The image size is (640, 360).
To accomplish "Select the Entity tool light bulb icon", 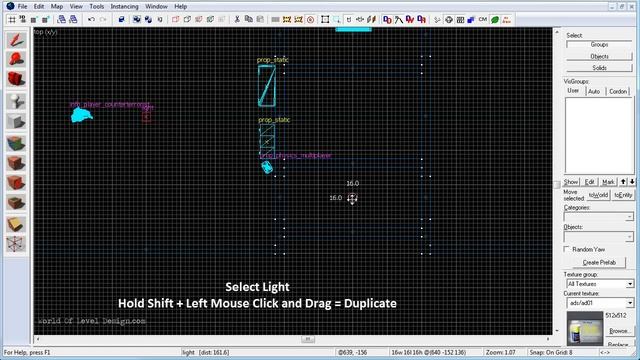I will coord(16,101).
